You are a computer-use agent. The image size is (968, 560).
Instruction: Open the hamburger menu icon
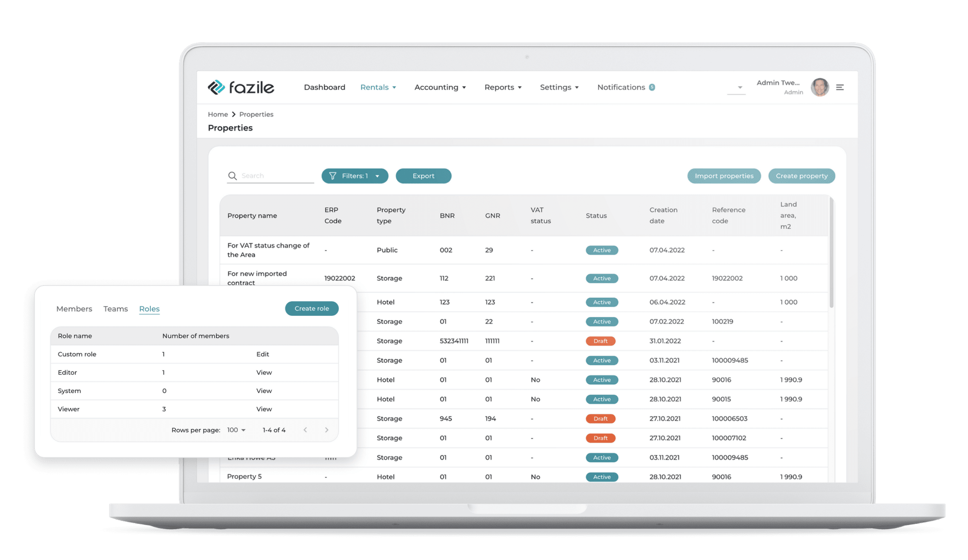pyautogui.click(x=840, y=87)
